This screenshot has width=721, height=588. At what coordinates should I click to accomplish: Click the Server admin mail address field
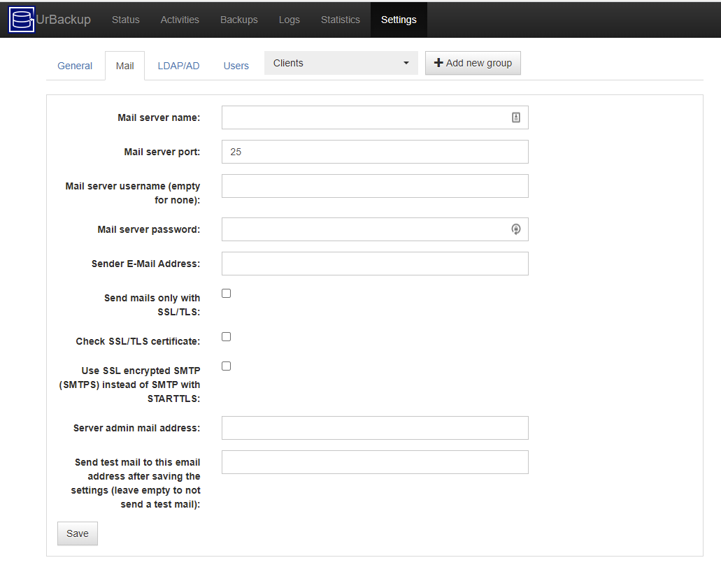click(375, 428)
